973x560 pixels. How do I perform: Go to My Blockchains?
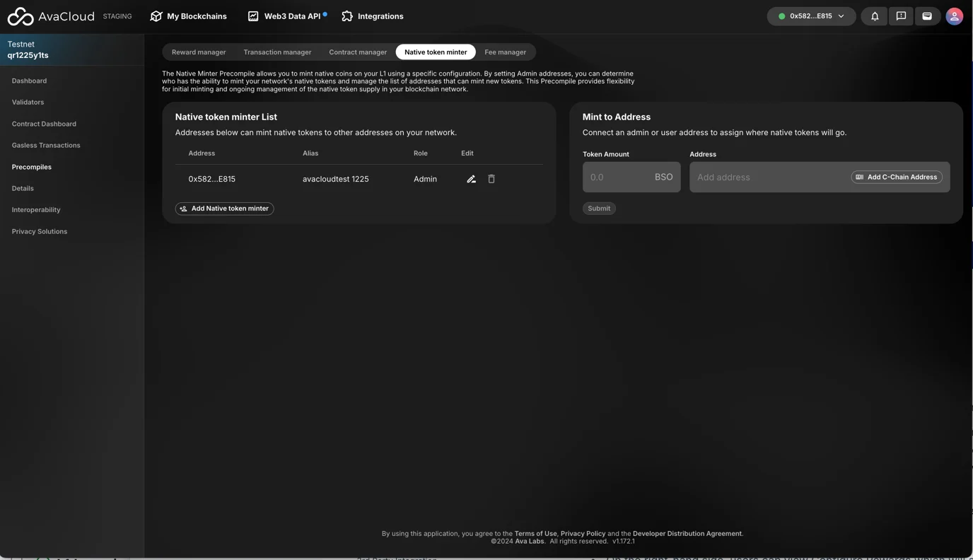tap(189, 16)
